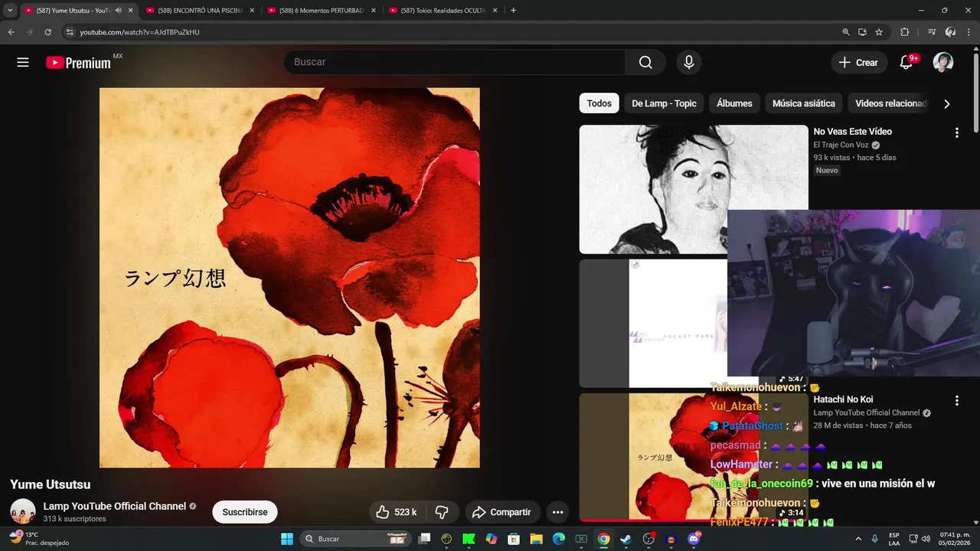This screenshot has height=551, width=980.
Task: Open Windows Start menu
Action: [287, 539]
